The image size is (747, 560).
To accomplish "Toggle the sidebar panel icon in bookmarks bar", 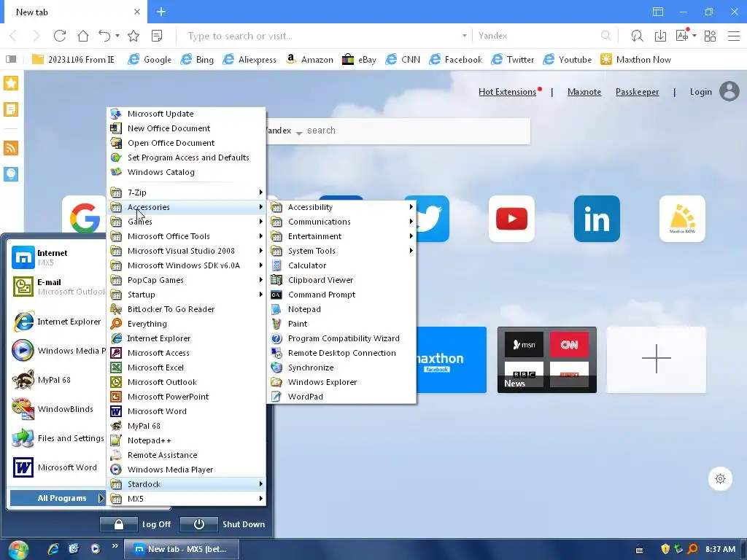I will pyautogui.click(x=11, y=59).
